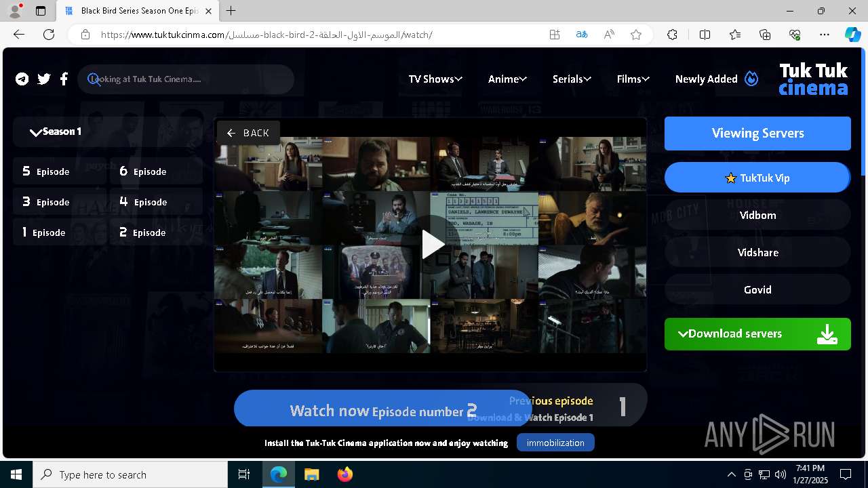Show hidden system tray icons
Image resolution: width=868 pixels, height=488 pixels.
tap(731, 474)
